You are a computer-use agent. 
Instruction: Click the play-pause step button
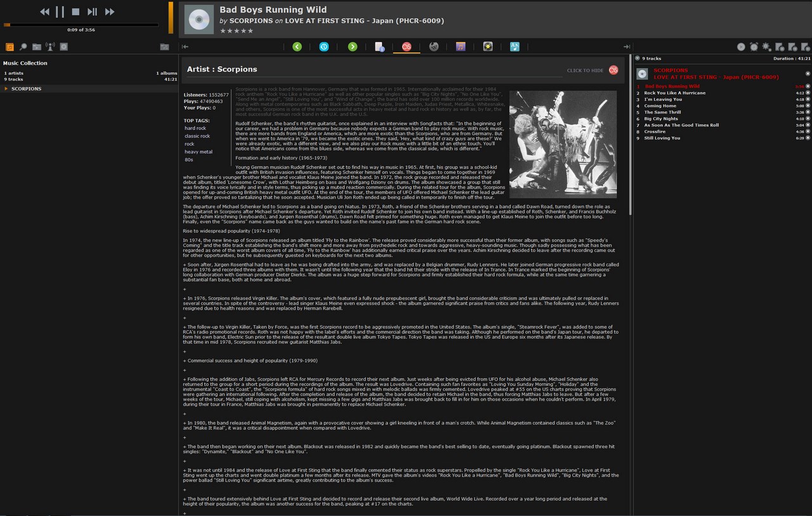pos(92,11)
